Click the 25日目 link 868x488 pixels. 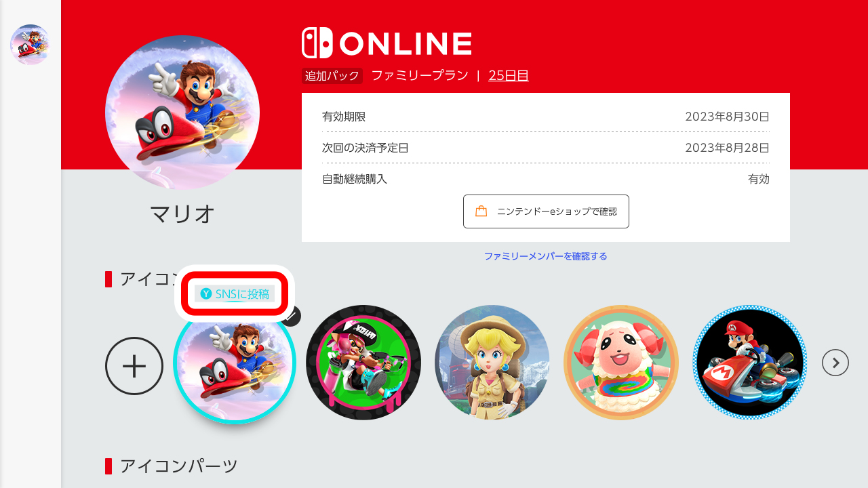click(x=509, y=75)
